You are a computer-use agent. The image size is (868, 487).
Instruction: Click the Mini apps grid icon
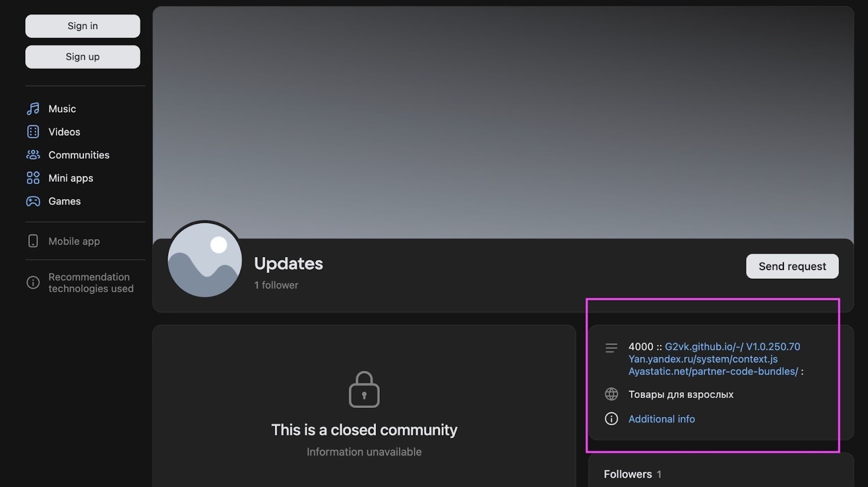pyautogui.click(x=33, y=178)
